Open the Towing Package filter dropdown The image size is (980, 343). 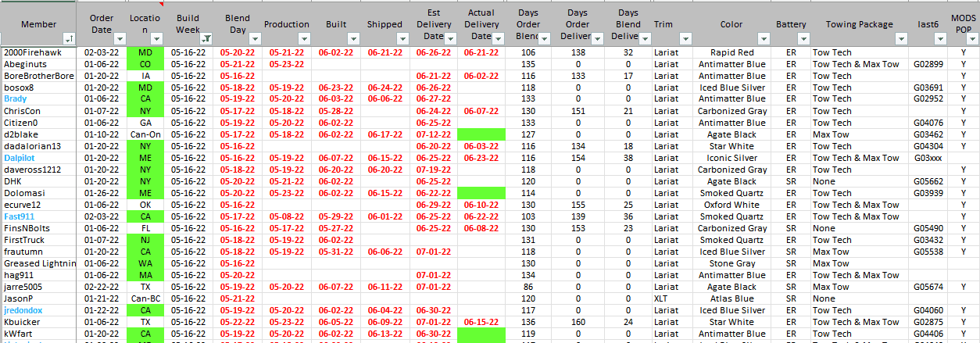pos(900,38)
